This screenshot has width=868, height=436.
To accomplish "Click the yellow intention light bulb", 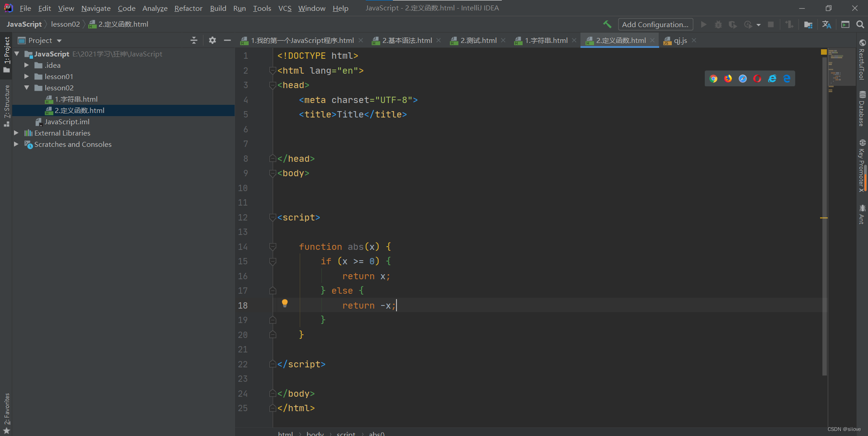I will tap(285, 303).
